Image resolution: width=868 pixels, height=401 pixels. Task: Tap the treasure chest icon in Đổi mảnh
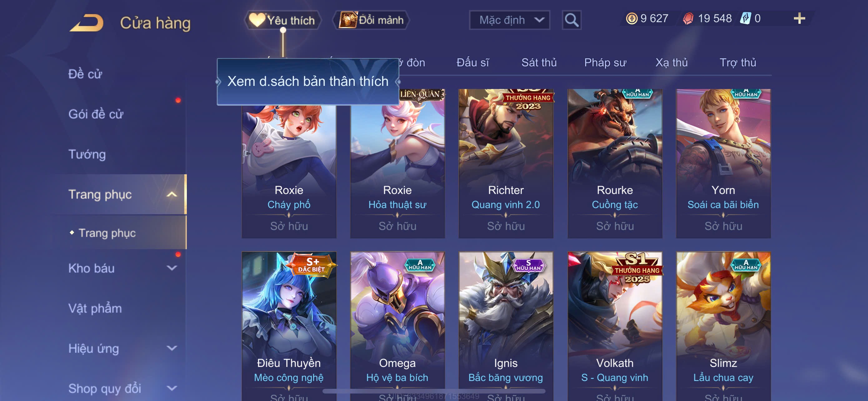tap(348, 20)
